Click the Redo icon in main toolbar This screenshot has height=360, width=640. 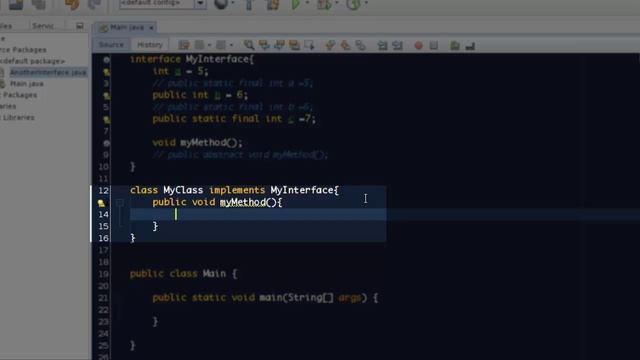click(x=94, y=4)
